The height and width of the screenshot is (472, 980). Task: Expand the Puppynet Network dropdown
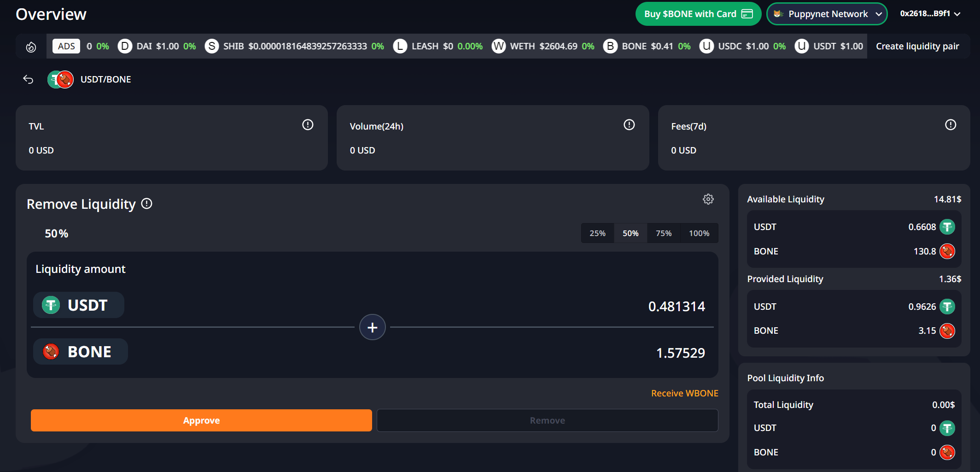pyautogui.click(x=827, y=14)
